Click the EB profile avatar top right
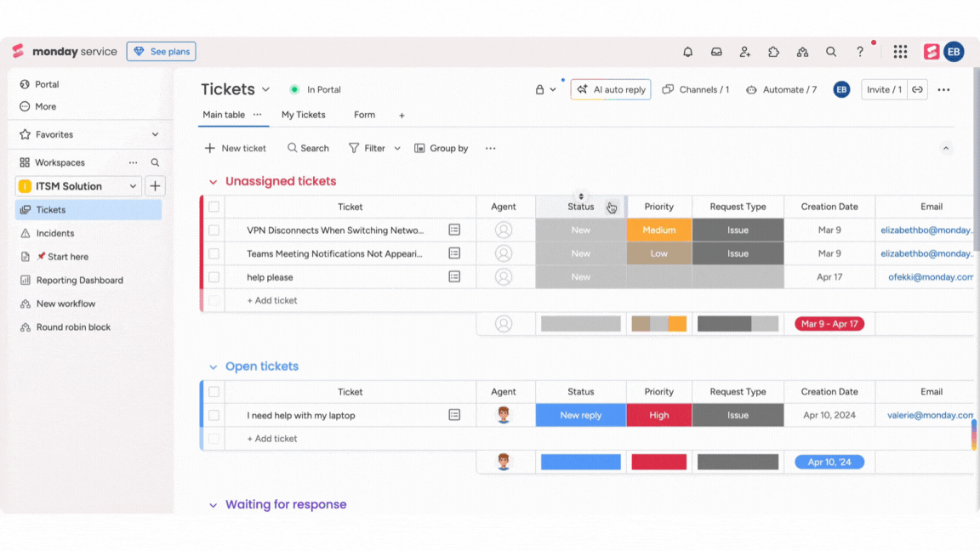Viewport: 980px width, 551px height. 954,52
